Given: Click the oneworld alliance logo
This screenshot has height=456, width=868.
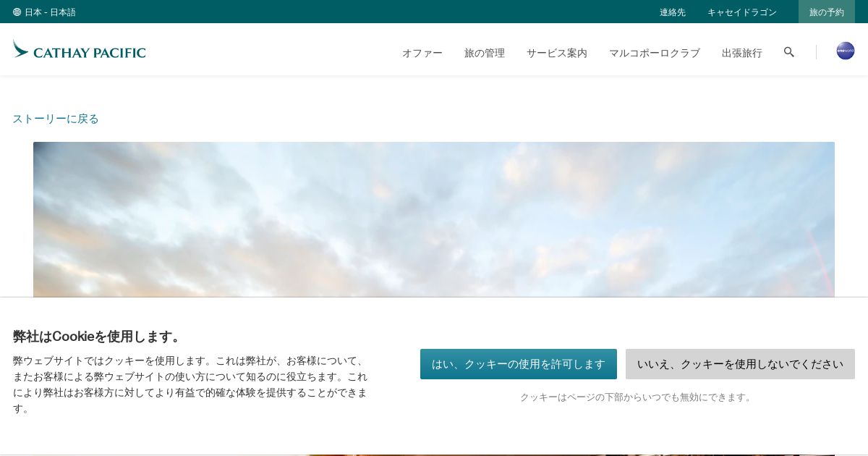Looking at the screenshot, I should click(846, 51).
